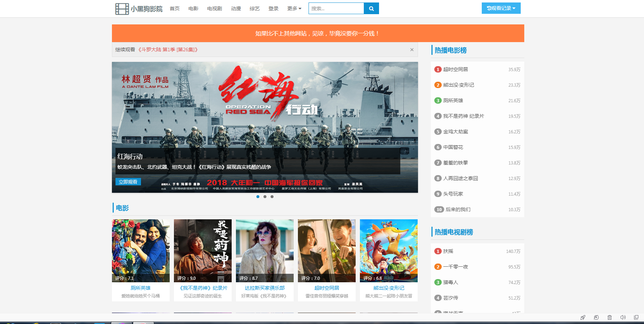
Task: Open the 超时空同居 poster thumbnail
Action: [x=327, y=251]
